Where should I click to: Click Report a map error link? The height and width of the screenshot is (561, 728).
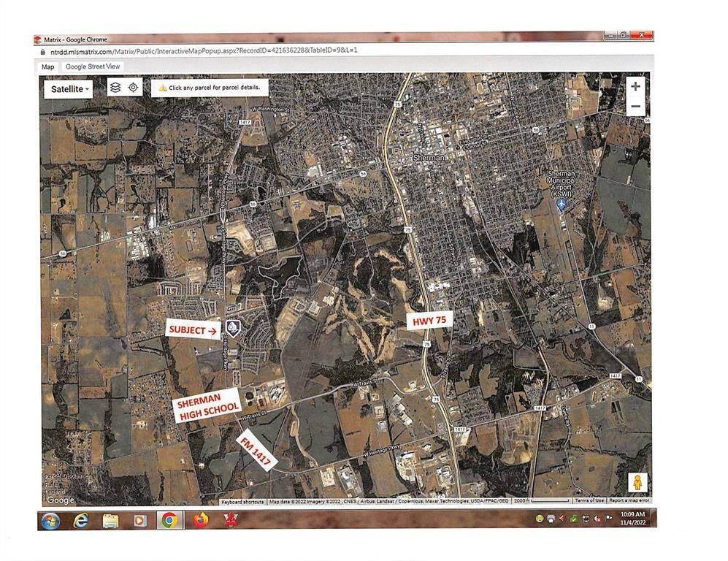(629, 500)
